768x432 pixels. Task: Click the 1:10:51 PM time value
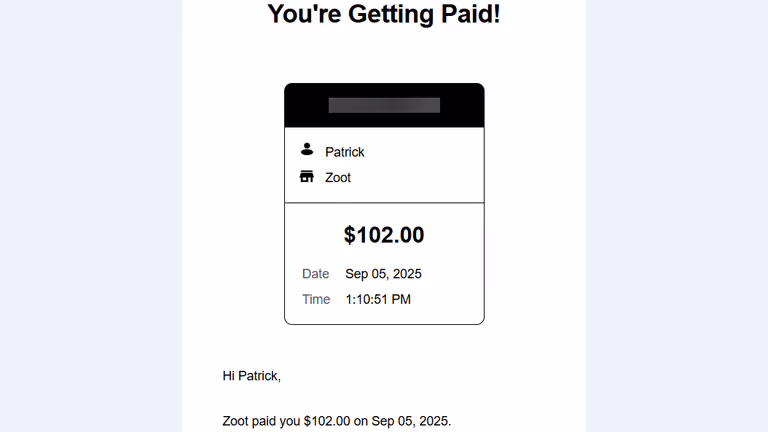(378, 299)
